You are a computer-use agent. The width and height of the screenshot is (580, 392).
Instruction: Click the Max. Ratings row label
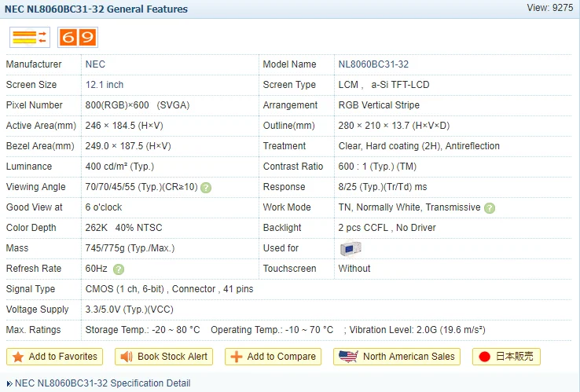33,330
